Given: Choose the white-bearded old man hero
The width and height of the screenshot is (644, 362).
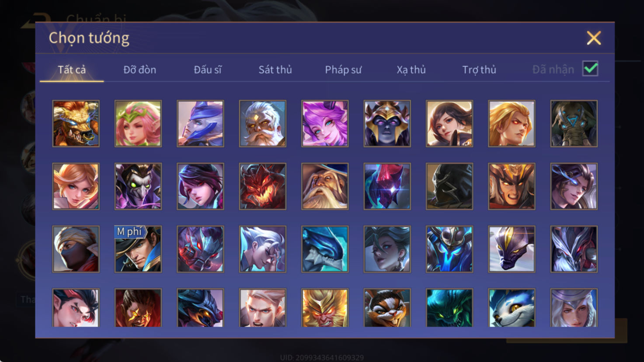Looking at the screenshot, I should pyautogui.click(x=263, y=124).
